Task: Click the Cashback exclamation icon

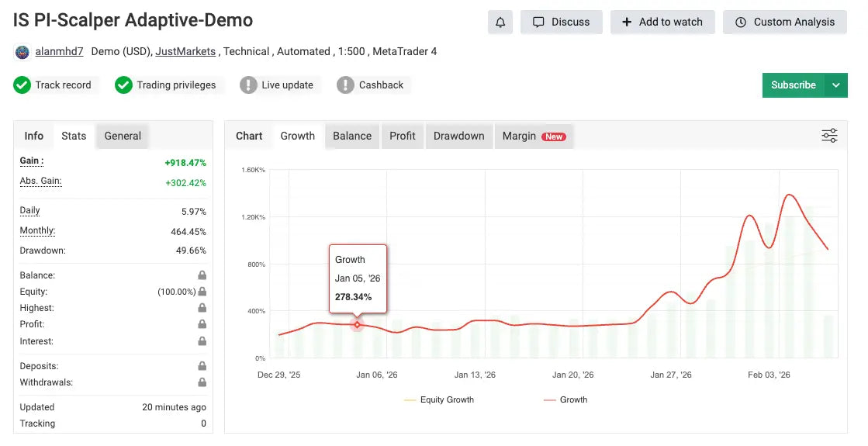Action: coord(345,85)
